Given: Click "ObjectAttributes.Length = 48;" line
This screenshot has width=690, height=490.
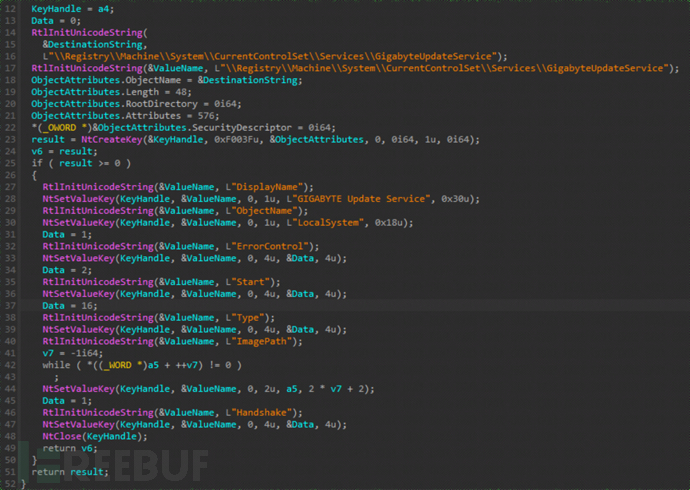Looking at the screenshot, I should tap(111, 92).
